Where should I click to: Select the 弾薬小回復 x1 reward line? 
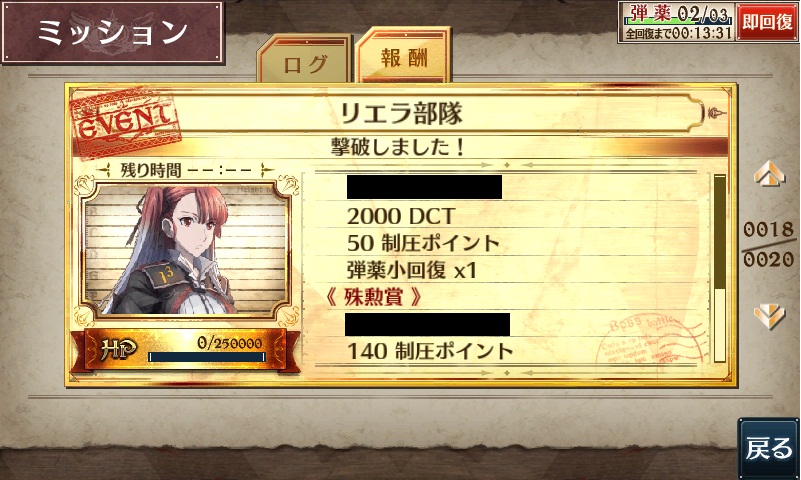point(412,270)
